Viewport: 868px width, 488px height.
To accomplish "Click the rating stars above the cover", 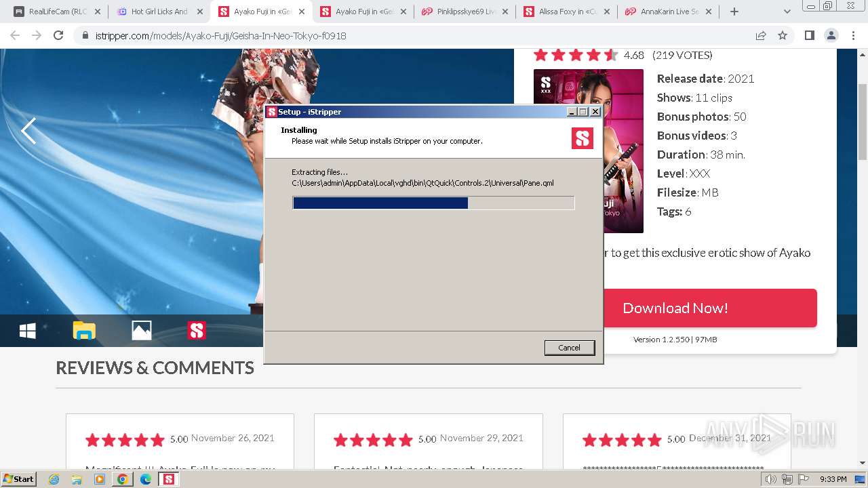I will pos(575,55).
